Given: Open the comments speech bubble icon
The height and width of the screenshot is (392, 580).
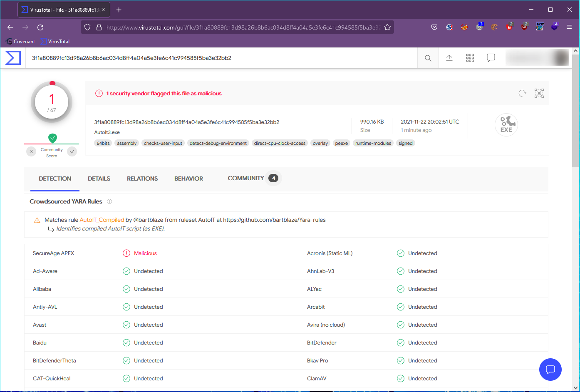Looking at the screenshot, I should pyautogui.click(x=491, y=58).
